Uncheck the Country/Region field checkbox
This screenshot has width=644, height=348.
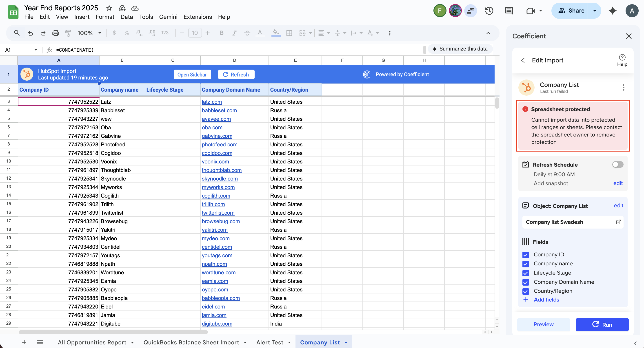pyautogui.click(x=526, y=291)
